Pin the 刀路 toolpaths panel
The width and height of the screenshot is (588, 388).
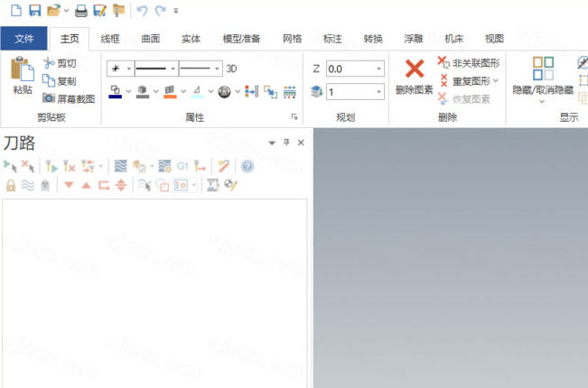click(286, 143)
